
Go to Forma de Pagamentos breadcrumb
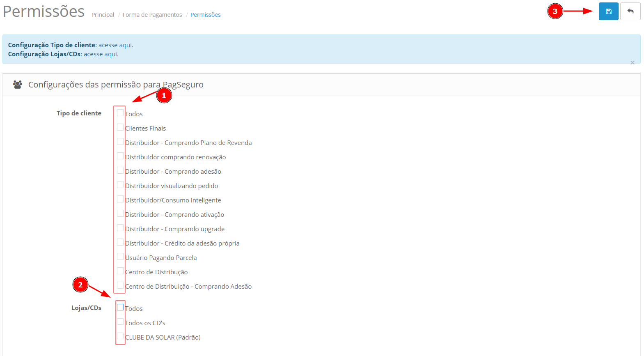(x=152, y=15)
